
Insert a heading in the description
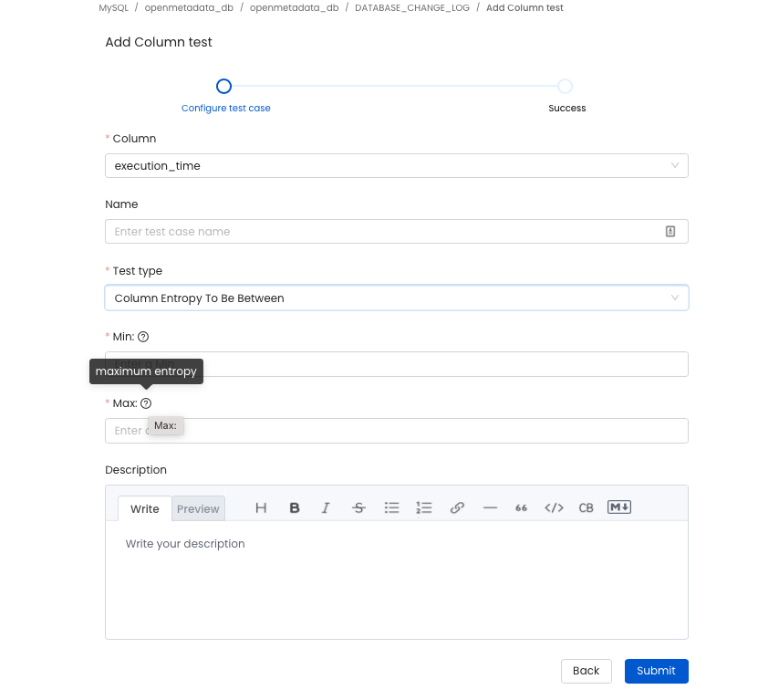[261, 507]
